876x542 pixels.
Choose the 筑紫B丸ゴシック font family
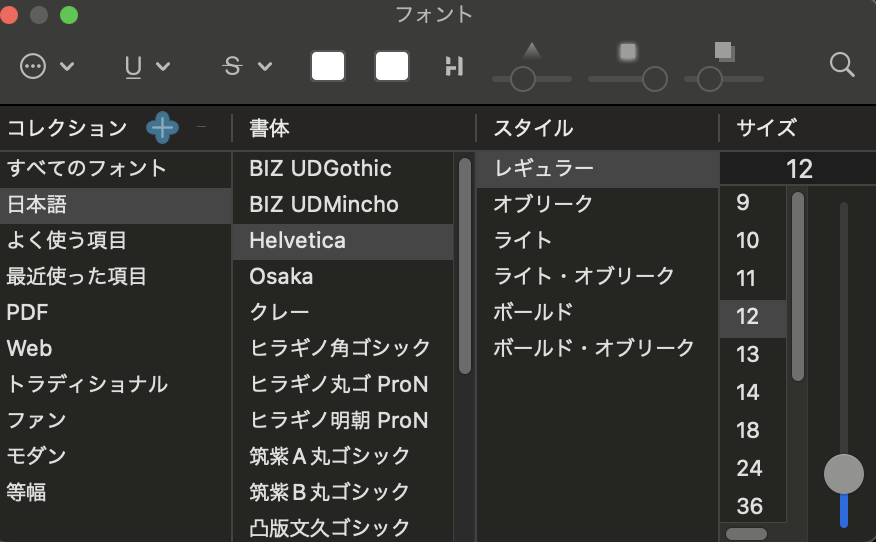[x=342, y=492]
